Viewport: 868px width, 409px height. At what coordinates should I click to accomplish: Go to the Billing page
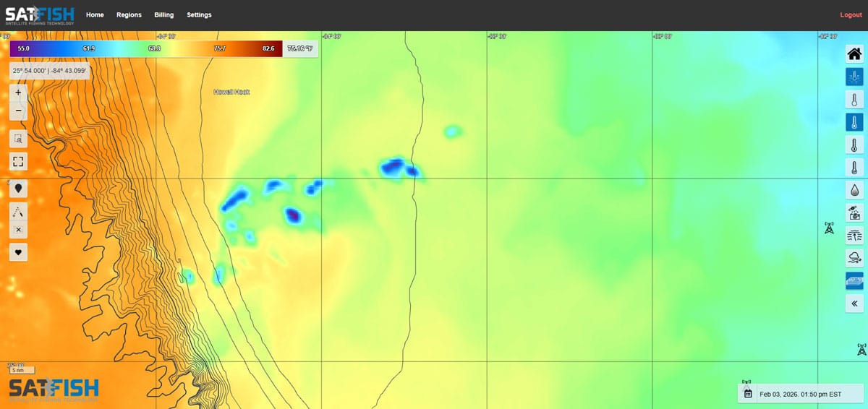(x=164, y=14)
